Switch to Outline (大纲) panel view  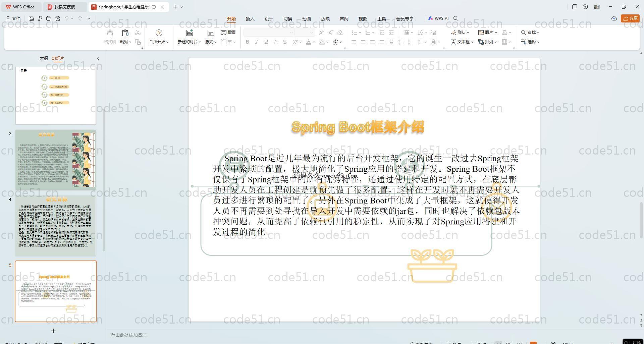44,58
